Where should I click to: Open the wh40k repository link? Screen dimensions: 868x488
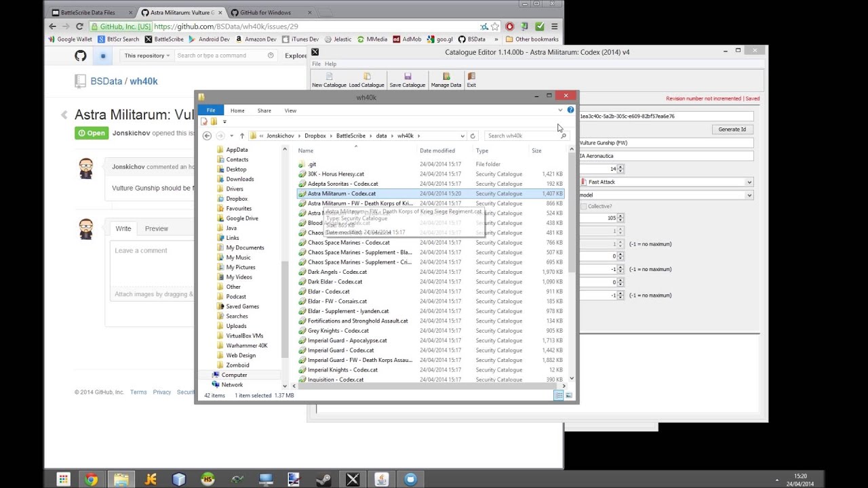click(144, 81)
